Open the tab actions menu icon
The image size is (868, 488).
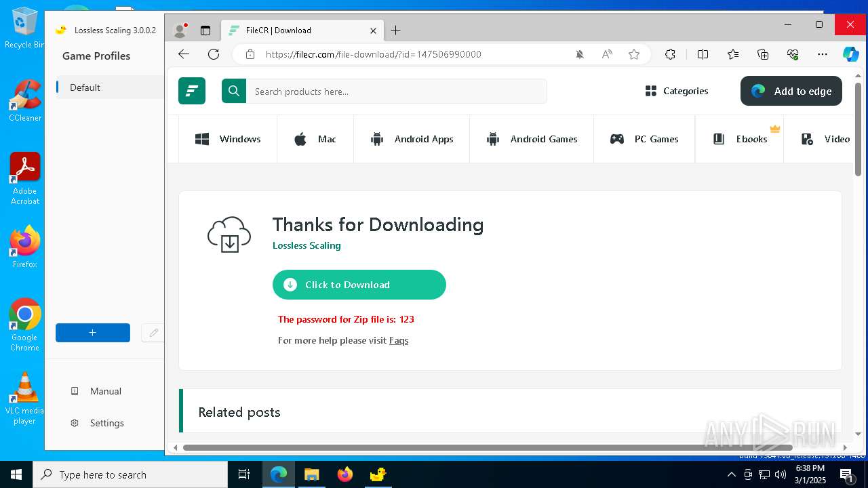pyautogui.click(x=205, y=30)
